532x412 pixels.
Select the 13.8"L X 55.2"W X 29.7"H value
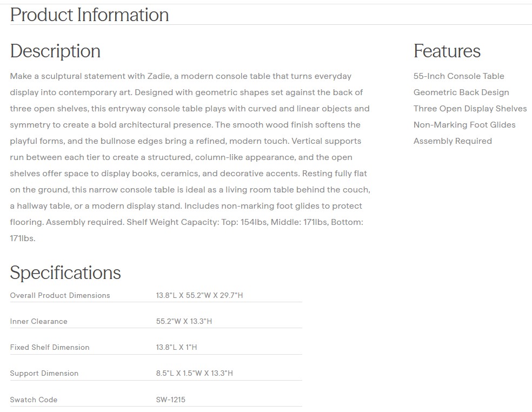199,295
